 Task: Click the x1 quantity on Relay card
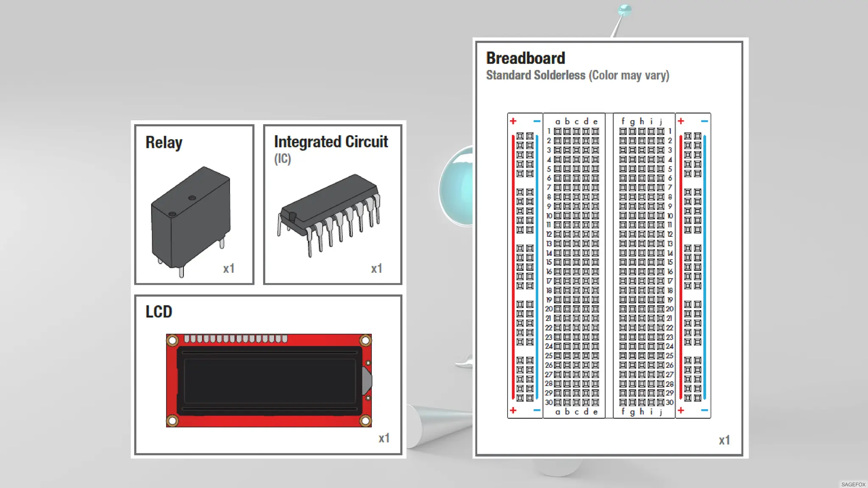229,269
